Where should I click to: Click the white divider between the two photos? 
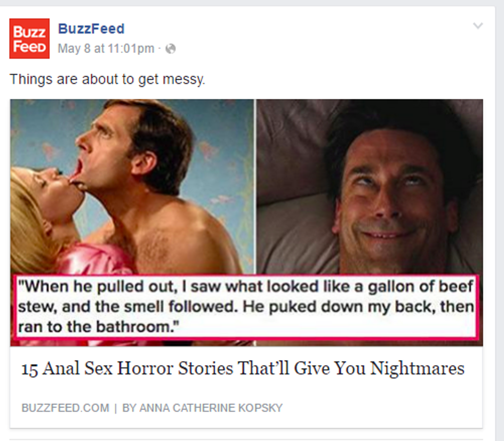256,185
